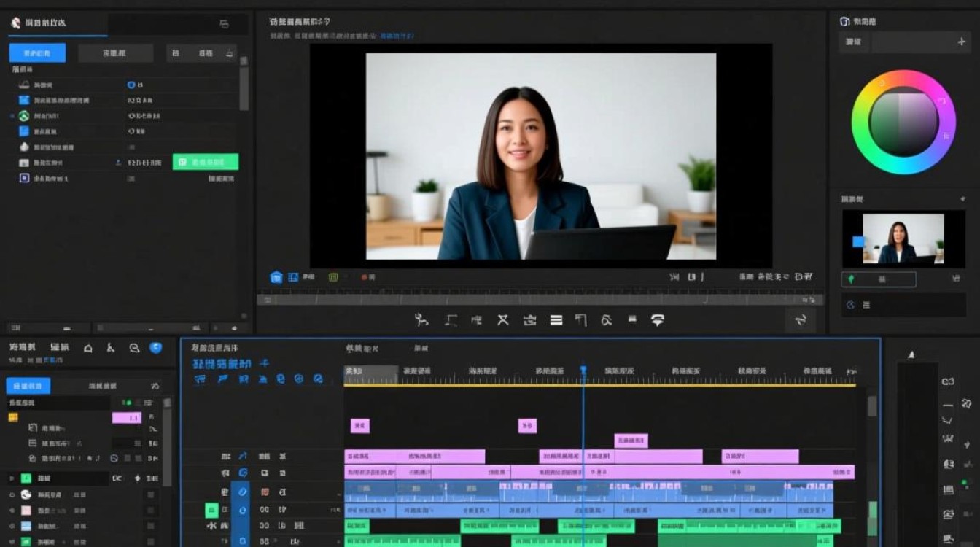
Task: Toggle visibility of the pink-swatch layer row
Action: [x=12, y=511]
